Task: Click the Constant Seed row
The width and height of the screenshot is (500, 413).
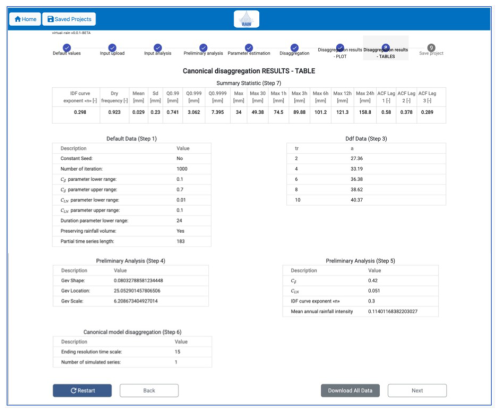Action: (132, 158)
